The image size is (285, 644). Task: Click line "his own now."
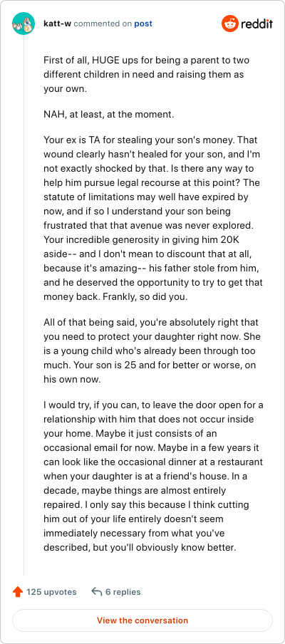pos(72,380)
